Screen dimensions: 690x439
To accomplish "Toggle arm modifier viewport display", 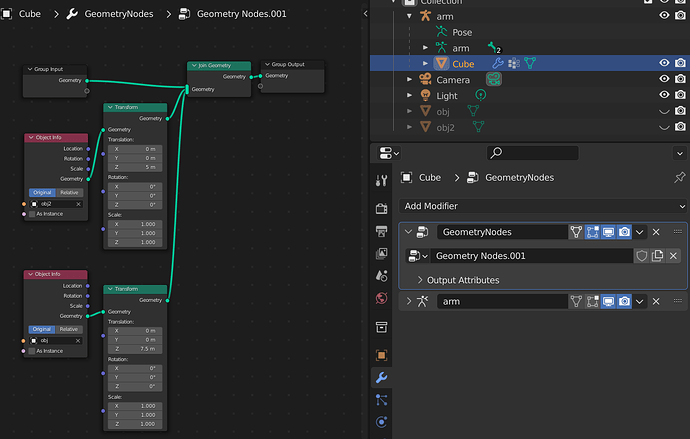I will [608, 301].
